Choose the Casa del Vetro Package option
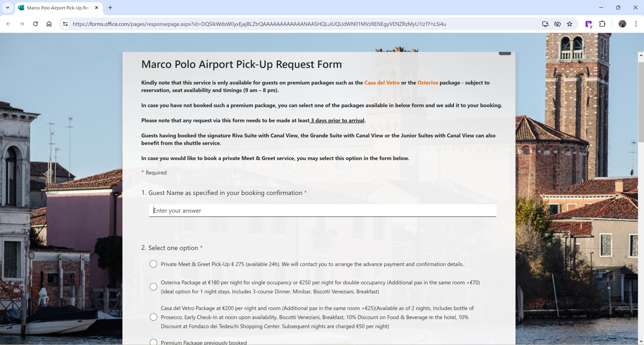Screen dimensions: 644x345 [x=153, y=317]
